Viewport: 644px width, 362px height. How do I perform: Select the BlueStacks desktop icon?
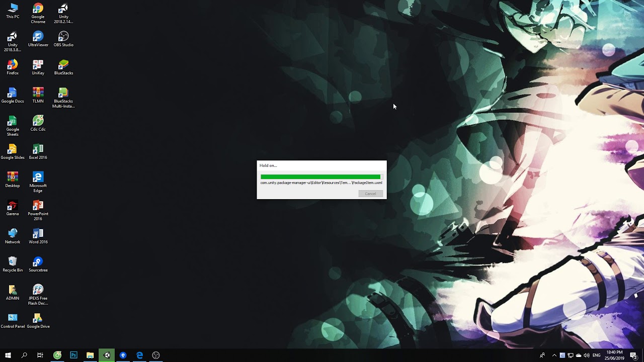tap(63, 67)
